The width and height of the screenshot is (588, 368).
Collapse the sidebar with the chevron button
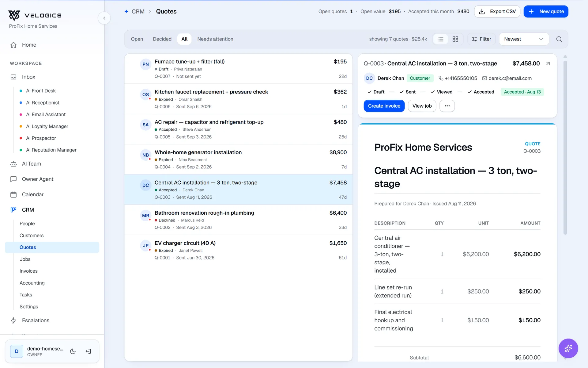[x=104, y=18]
